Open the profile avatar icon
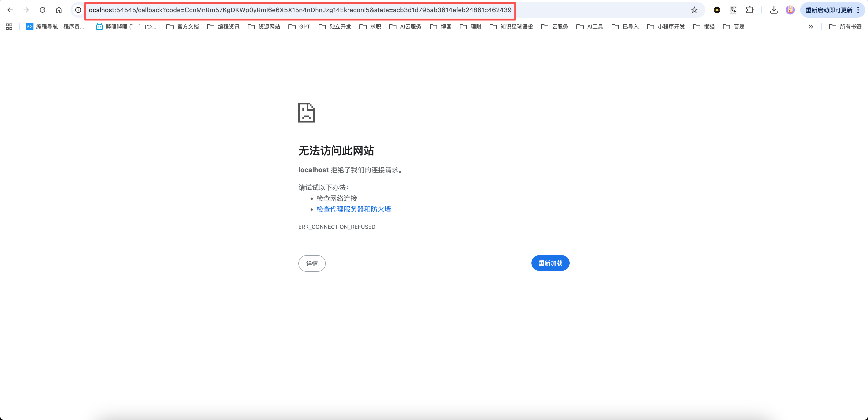Viewport: 868px width, 420px height. (790, 10)
